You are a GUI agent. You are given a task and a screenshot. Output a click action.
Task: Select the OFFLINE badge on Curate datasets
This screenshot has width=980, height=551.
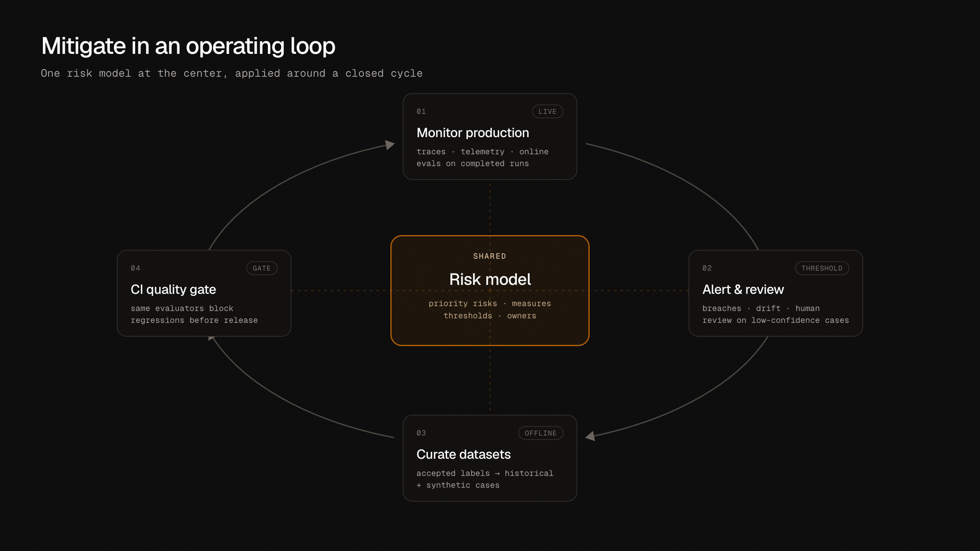coord(541,433)
